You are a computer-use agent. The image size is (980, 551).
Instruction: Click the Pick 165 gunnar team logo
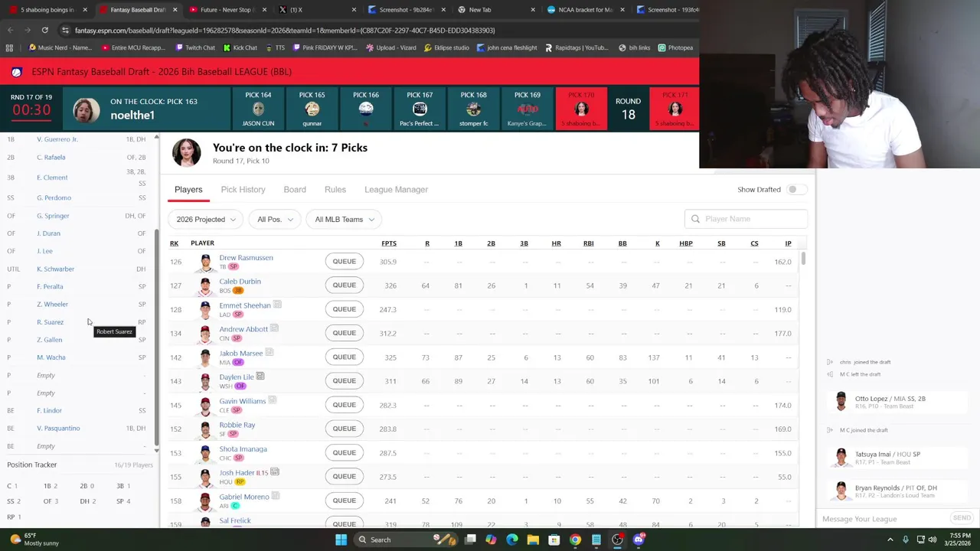click(312, 109)
